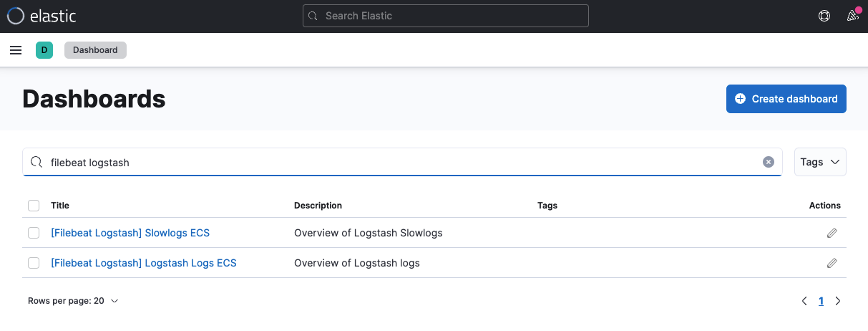Select all dashboards with header checkbox
Screen dimensions: 868x331
click(x=34, y=206)
